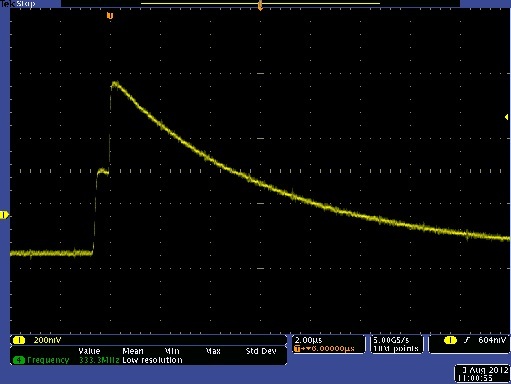Select the Std Dev column header
The image size is (511, 384).
click(x=261, y=351)
